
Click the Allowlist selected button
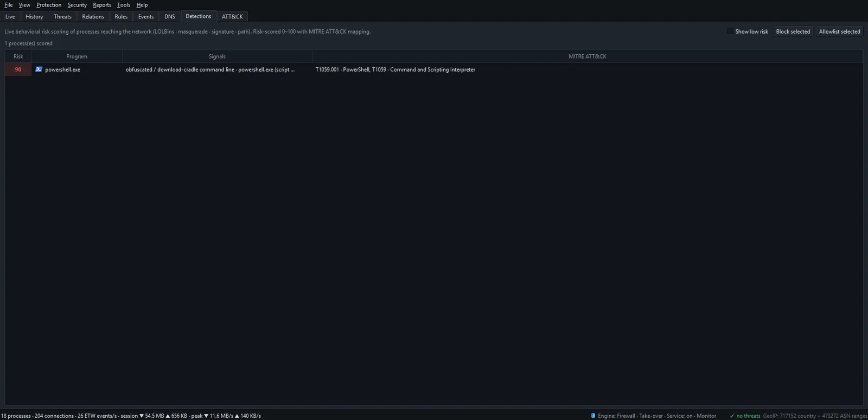tap(839, 31)
